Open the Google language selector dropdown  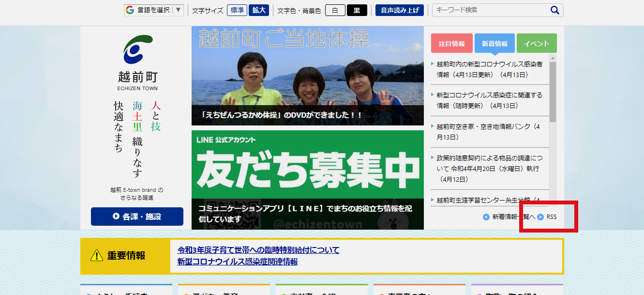click(x=154, y=10)
